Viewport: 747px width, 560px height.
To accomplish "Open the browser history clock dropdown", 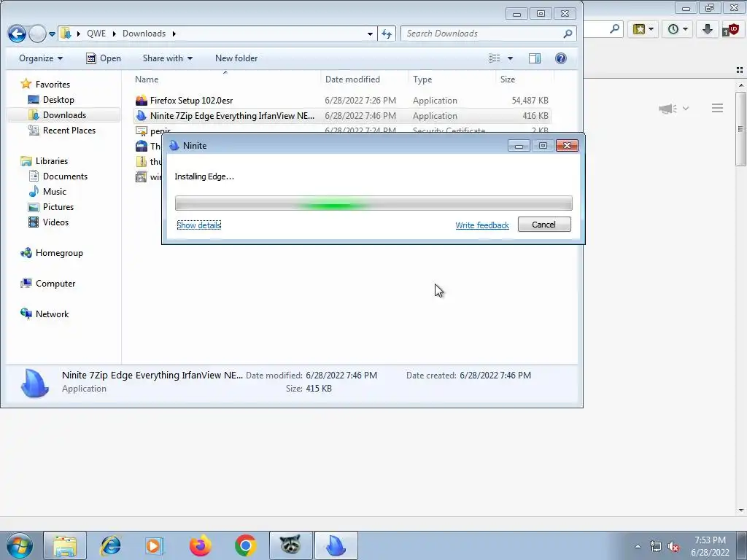I will pyautogui.click(x=678, y=29).
